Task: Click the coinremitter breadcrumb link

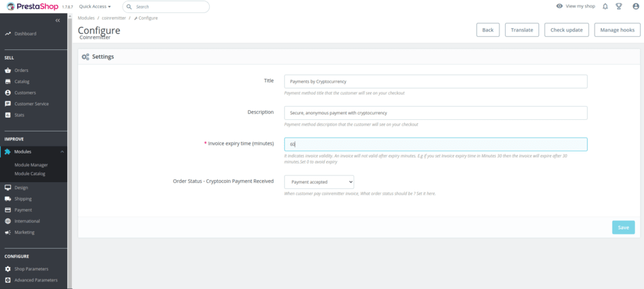Action: pyautogui.click(x=114, y=18)
